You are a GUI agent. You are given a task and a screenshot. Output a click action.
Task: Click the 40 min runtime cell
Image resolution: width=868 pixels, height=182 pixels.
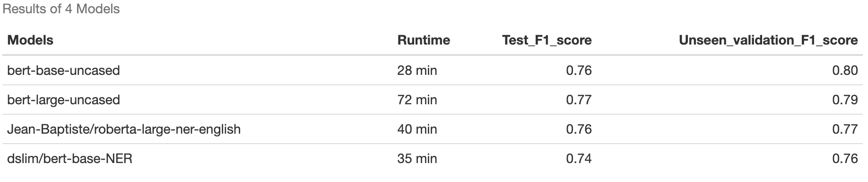tap(417, 129)
